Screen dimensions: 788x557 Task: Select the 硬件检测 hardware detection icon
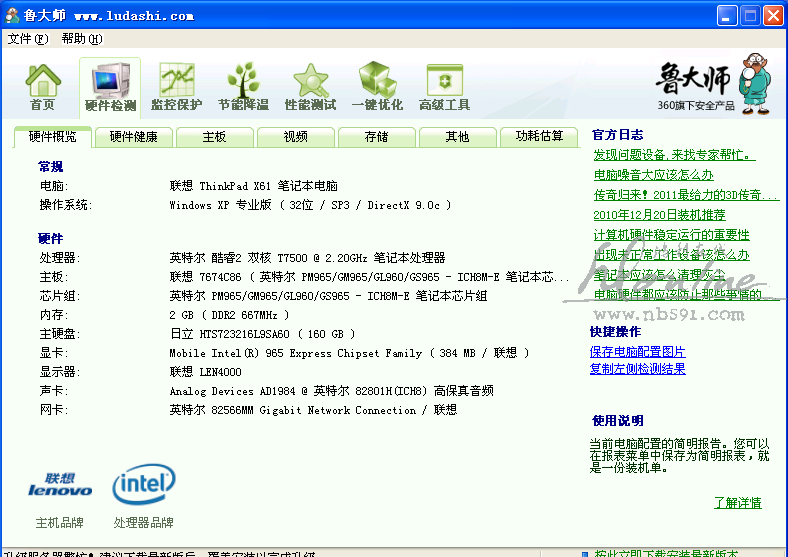[x=110, y=86]
